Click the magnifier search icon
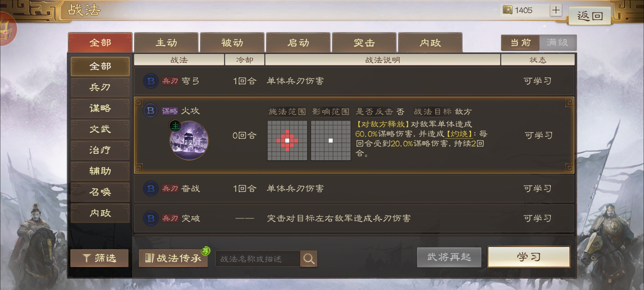This screenshot has width=644, height=290. (x=309, y=259)
